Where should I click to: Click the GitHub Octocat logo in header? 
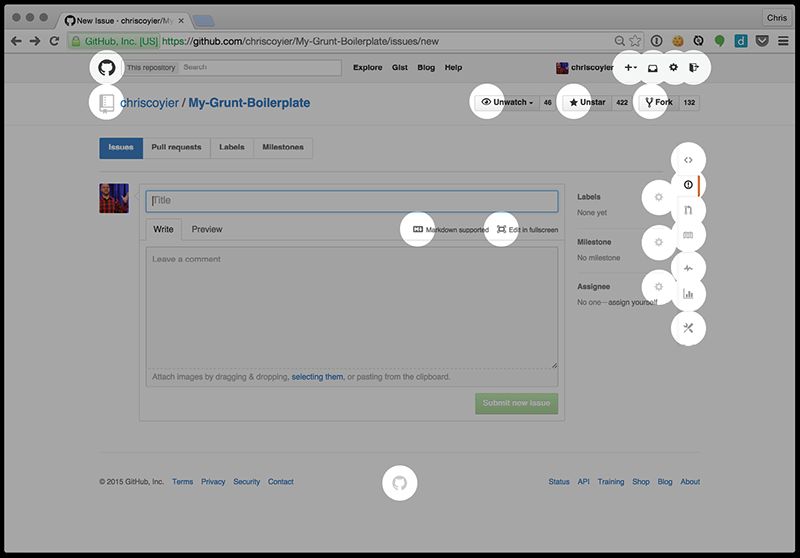pyautogui.click(x=106, y=68)
